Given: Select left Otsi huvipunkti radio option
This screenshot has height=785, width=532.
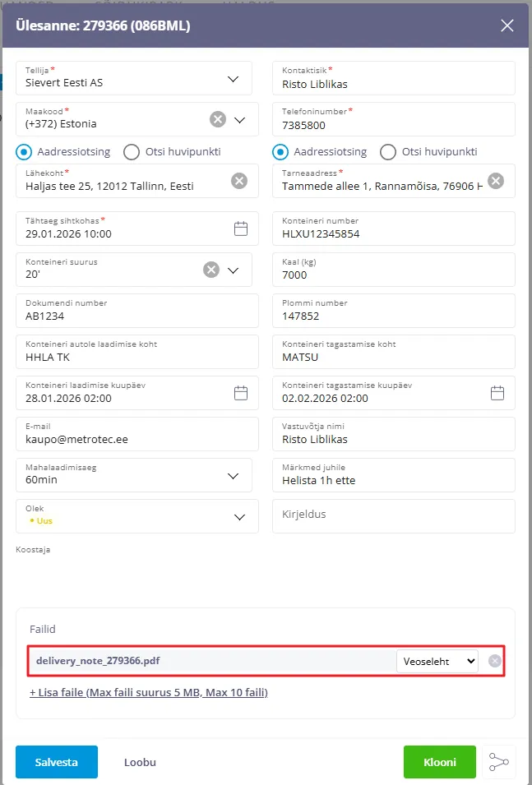Looking at the screenshot, I should click(x=132, y=152).
